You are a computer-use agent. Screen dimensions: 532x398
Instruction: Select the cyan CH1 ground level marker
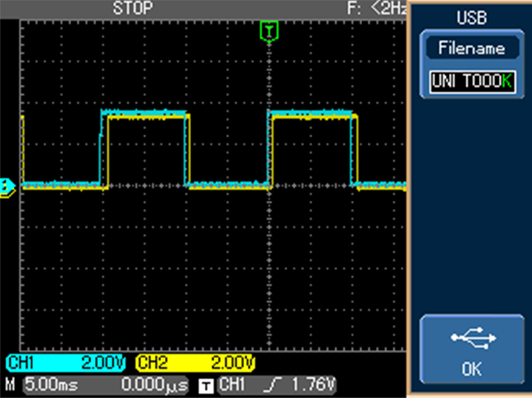point(7,185)
